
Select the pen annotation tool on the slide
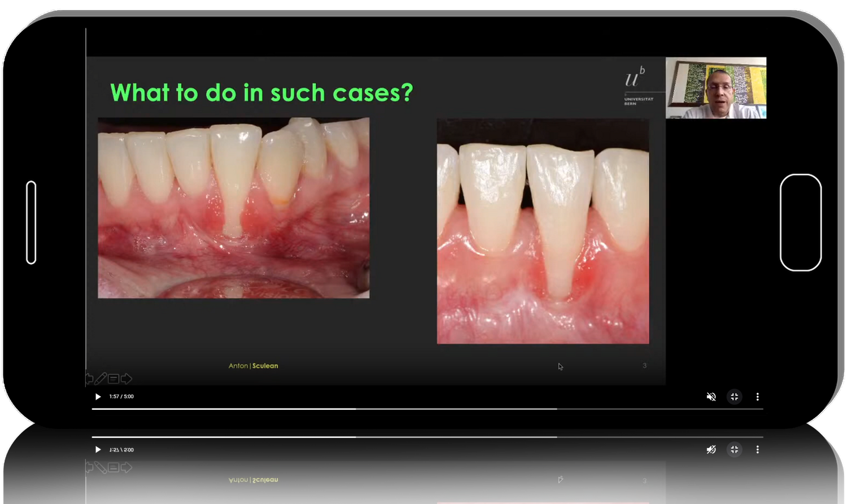[x=101, y=379]
